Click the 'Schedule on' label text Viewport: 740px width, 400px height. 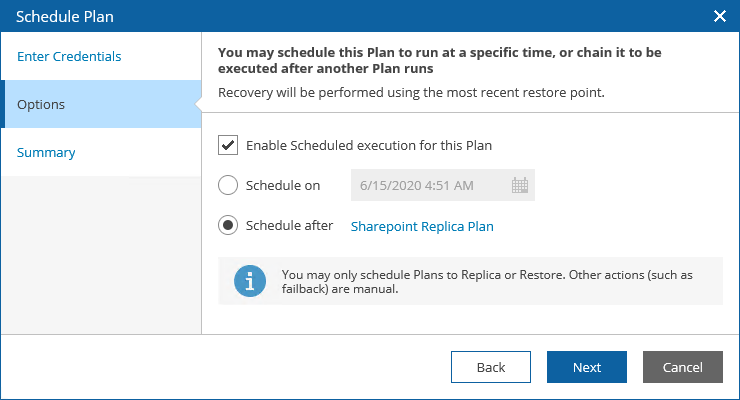[x=283, y=185]
